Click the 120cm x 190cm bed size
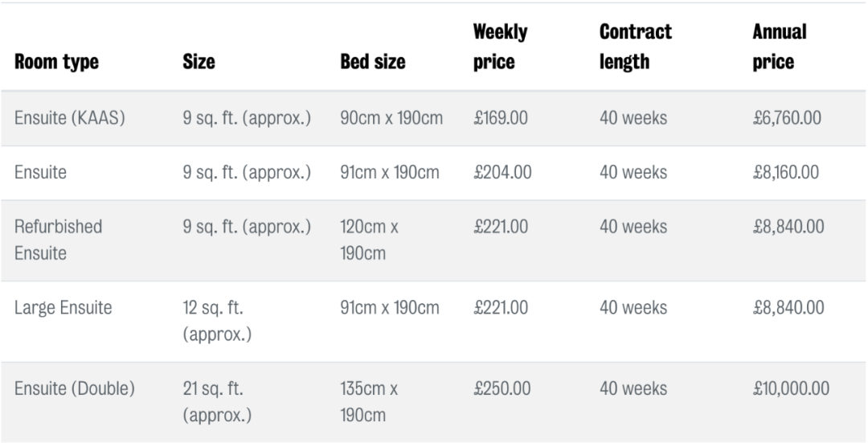Image resolution: width=868 pixels, height=443 pixels. [x=370, y=240]
